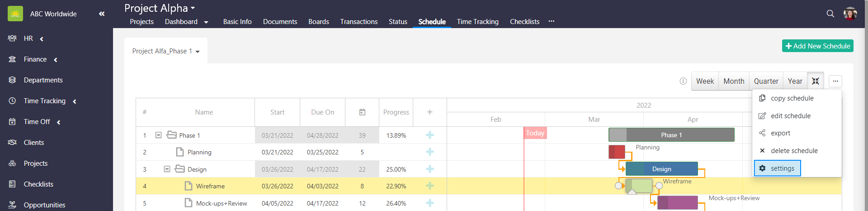Open the Time Tracking project tab

point(478,22)
